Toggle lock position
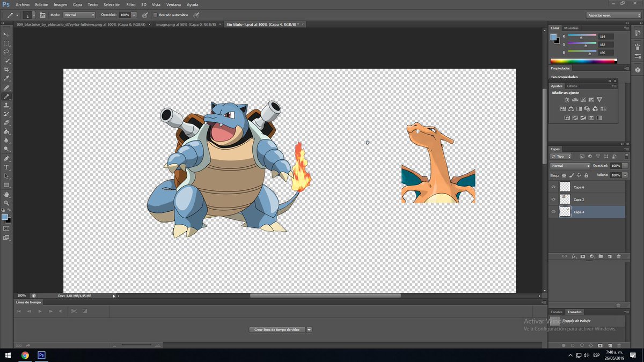 pyautogui.click(x=579, y=175)
